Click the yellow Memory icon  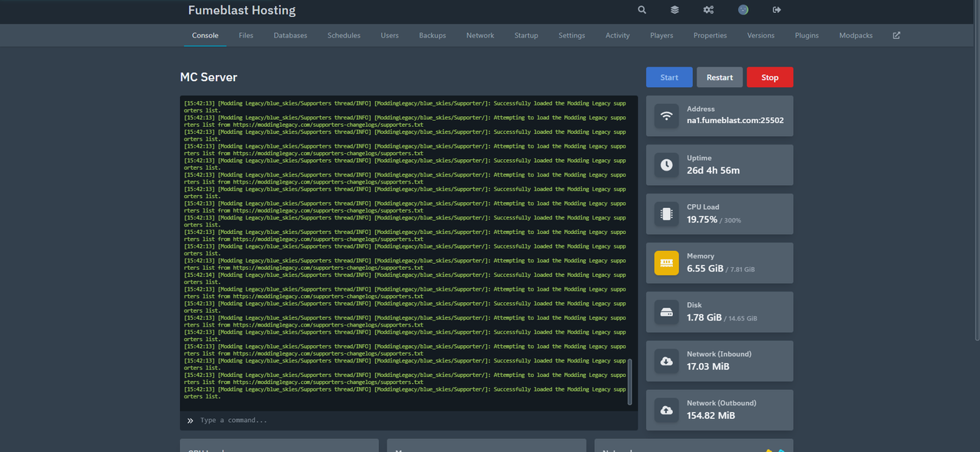pos(667,263)
